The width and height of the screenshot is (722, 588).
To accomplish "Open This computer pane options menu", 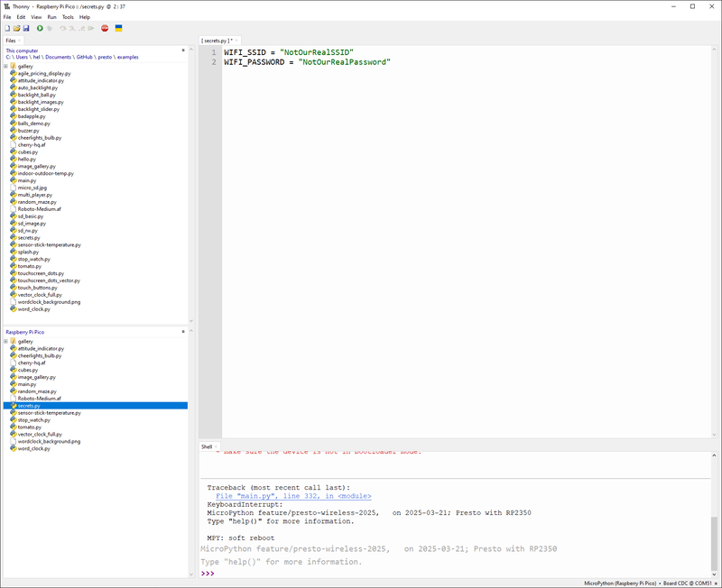I will (184, 51).
